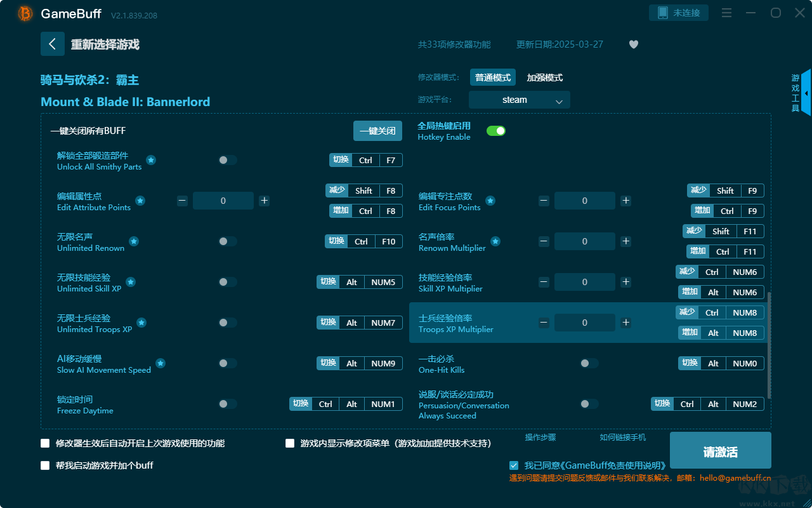Open the hamburger menu in the title bar
The width and height of the screenshot is (812, 508).
click(x=727, y=13)
